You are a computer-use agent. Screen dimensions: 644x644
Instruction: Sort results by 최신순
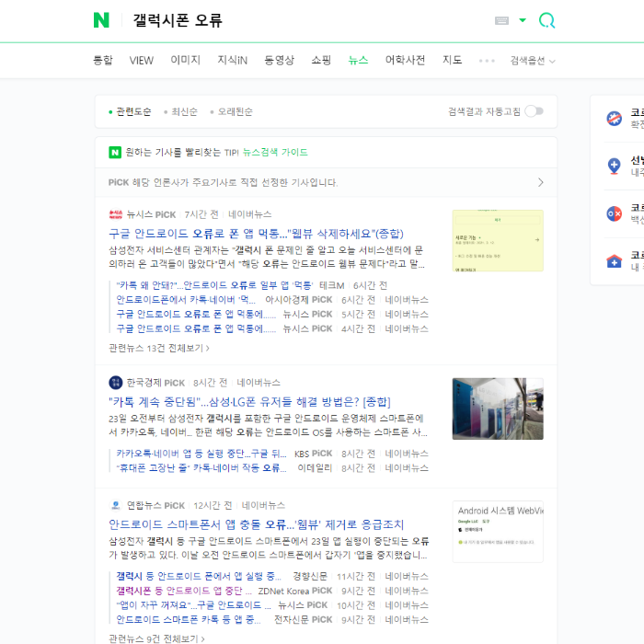(180, 111)
